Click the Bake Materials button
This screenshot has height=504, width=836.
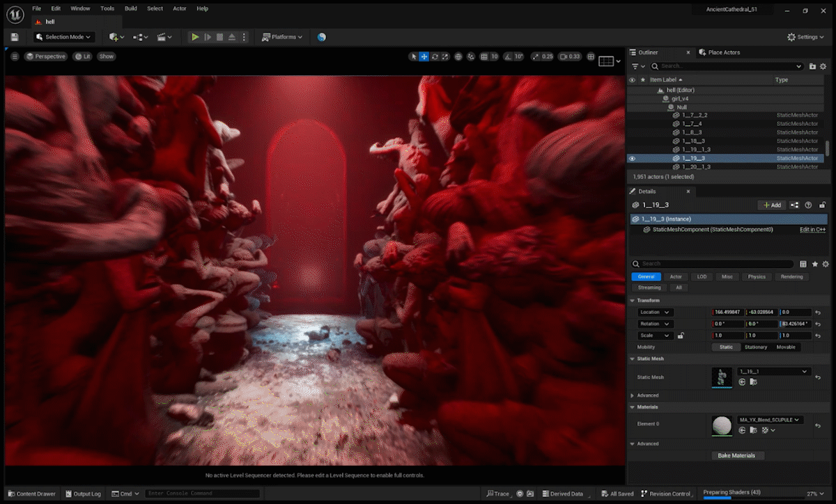point(737,455)
